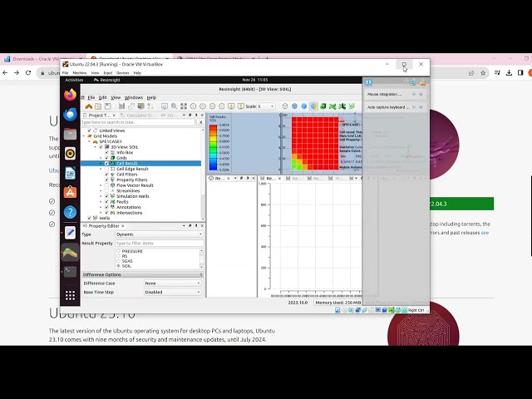
Task: Open the File menu in ResInsight
Action: [91, 97]
